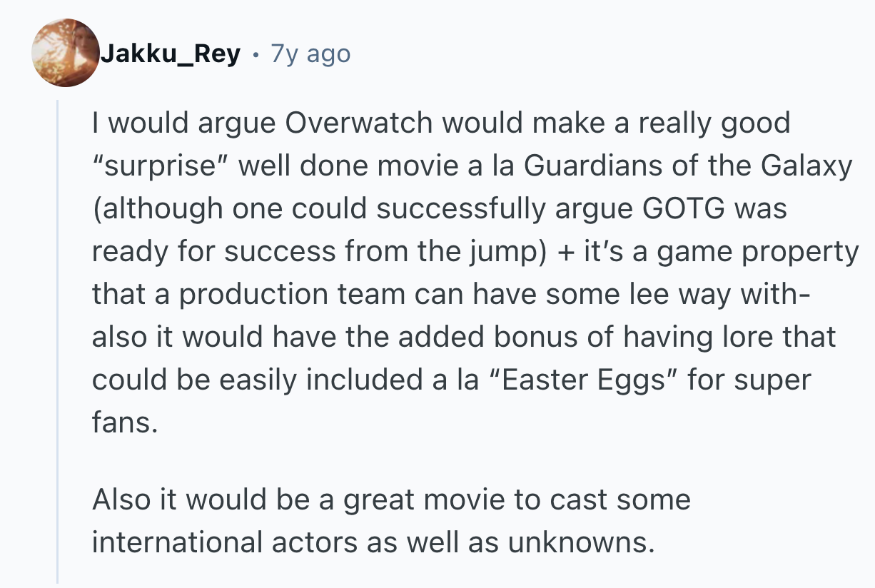Click Jakku_Rey's profile avatar
This screenshot has height=588, width=875.
[x=66, y=54]
